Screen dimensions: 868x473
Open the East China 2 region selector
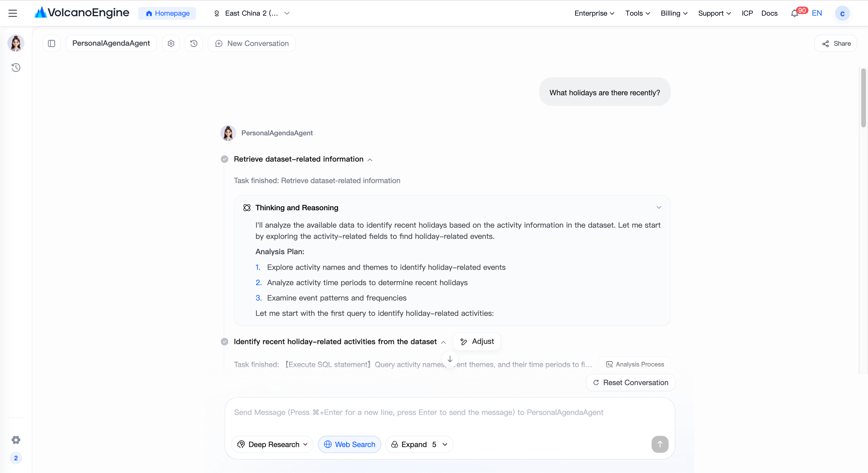pyautogui.click(x=252, y=13)
